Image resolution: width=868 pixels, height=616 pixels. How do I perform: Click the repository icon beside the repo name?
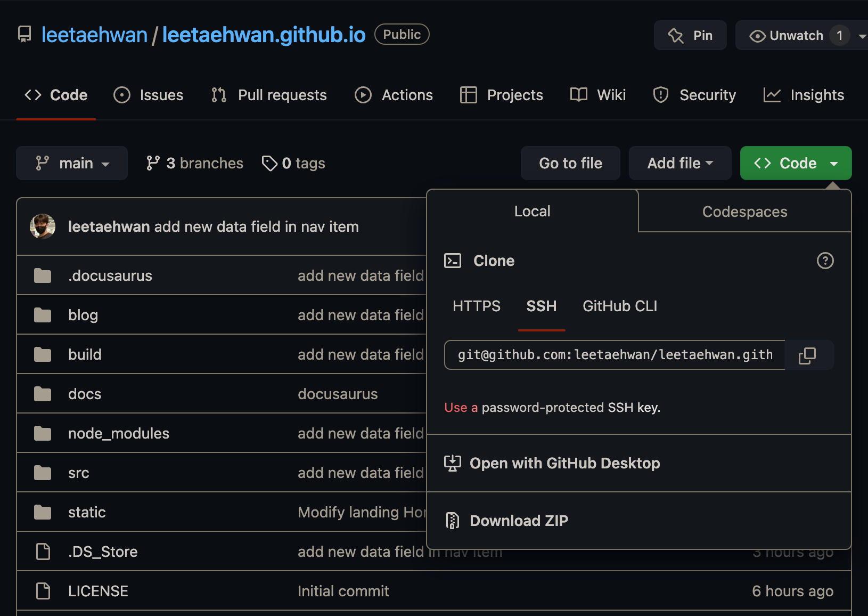click(24, 35)
